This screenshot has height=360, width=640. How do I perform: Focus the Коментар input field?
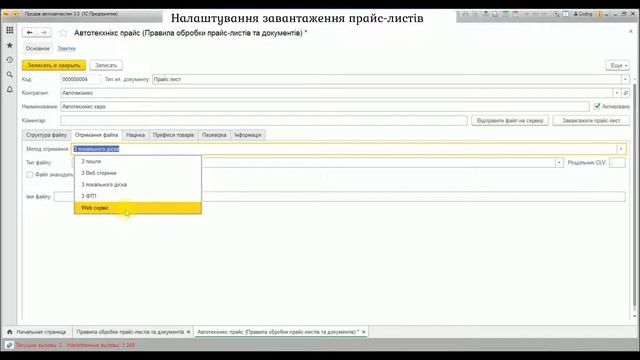(264, 120)
